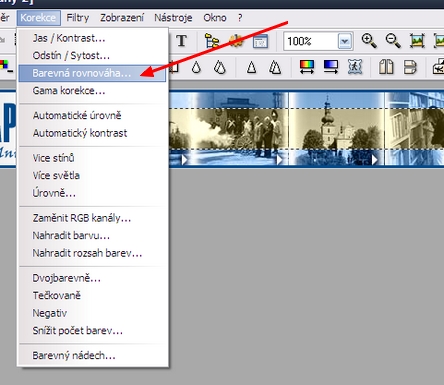Click the open book icon
This screenshot has width=444, height=385.
[386, 67]
